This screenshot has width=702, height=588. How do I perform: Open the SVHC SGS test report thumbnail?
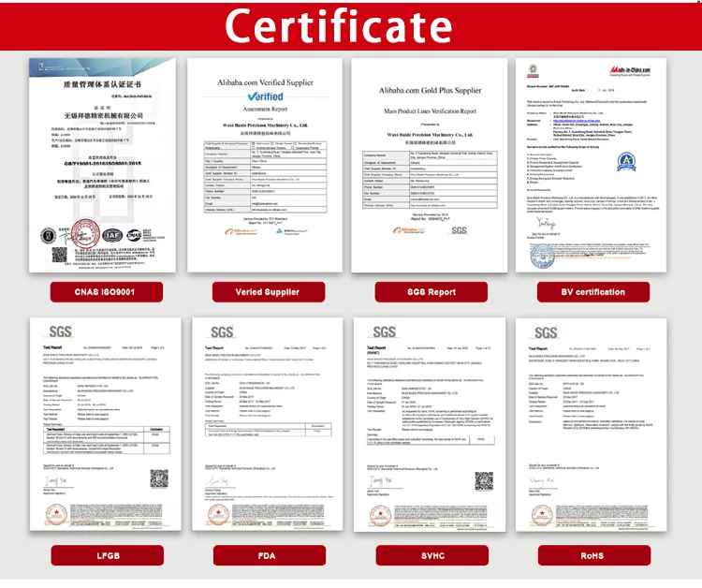click(430, 424)
